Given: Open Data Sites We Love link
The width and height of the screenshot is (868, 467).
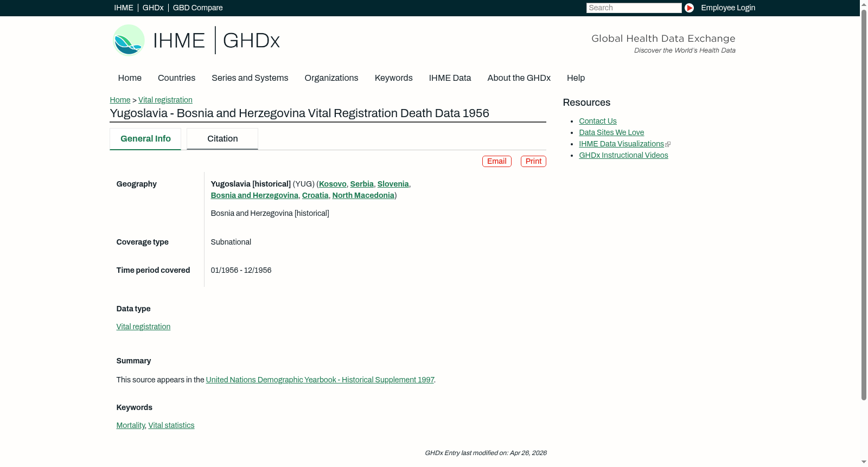Looking at the screenshot, I should (x=611, y=132).
